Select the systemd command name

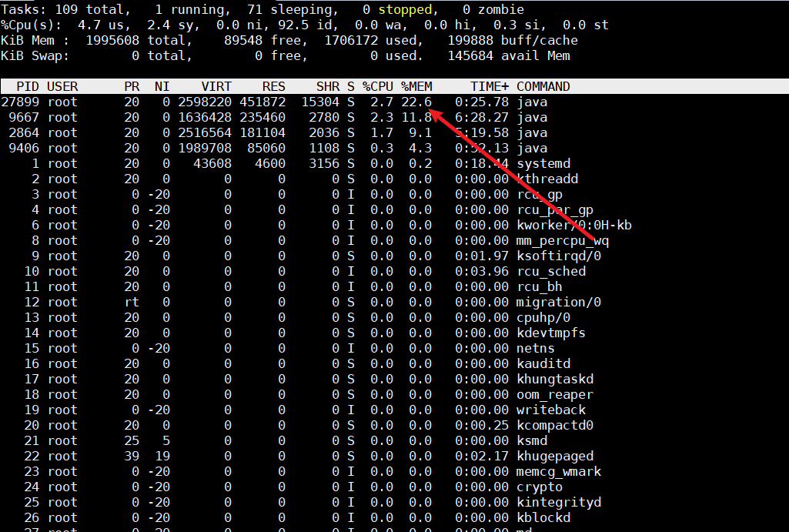point(543,163)
